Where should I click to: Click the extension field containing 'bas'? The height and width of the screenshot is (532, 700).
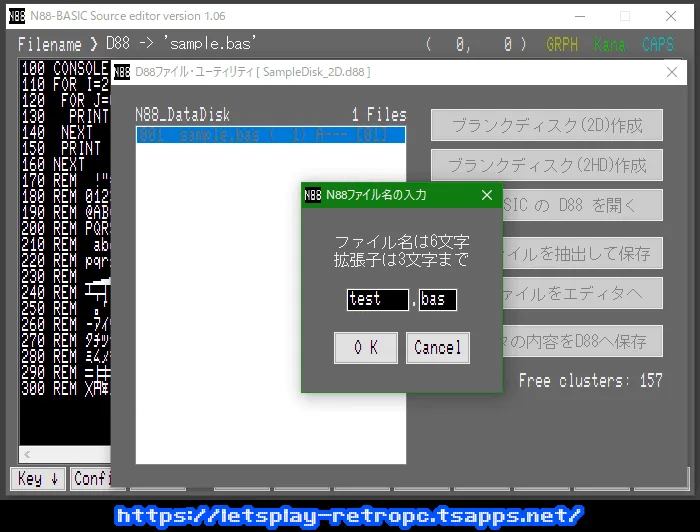coord(438,299)
